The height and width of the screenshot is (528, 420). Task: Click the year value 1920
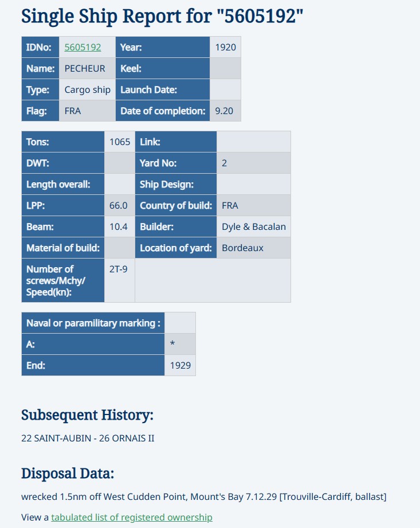pyautogui.click(x=225, y=47)
